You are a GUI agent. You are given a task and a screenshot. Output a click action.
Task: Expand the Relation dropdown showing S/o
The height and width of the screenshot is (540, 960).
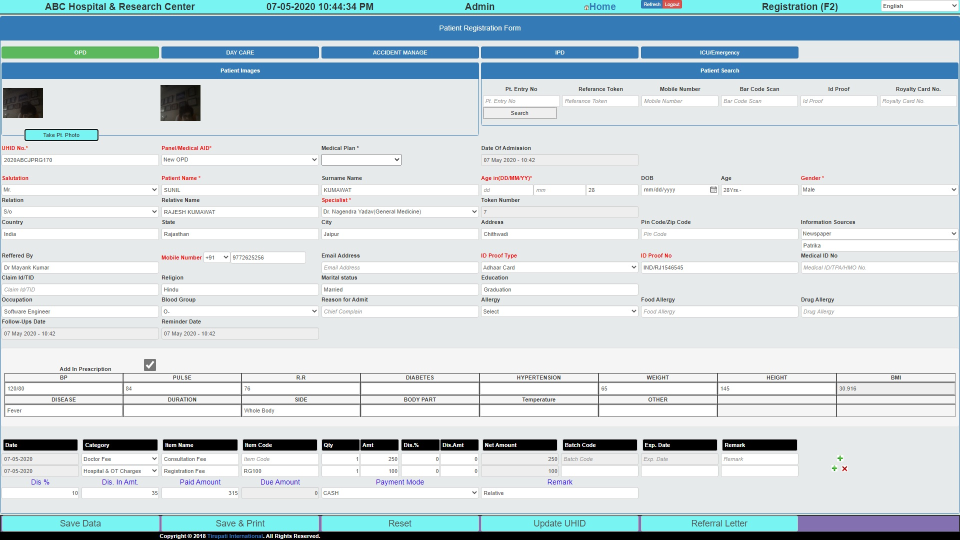(80, 212)
